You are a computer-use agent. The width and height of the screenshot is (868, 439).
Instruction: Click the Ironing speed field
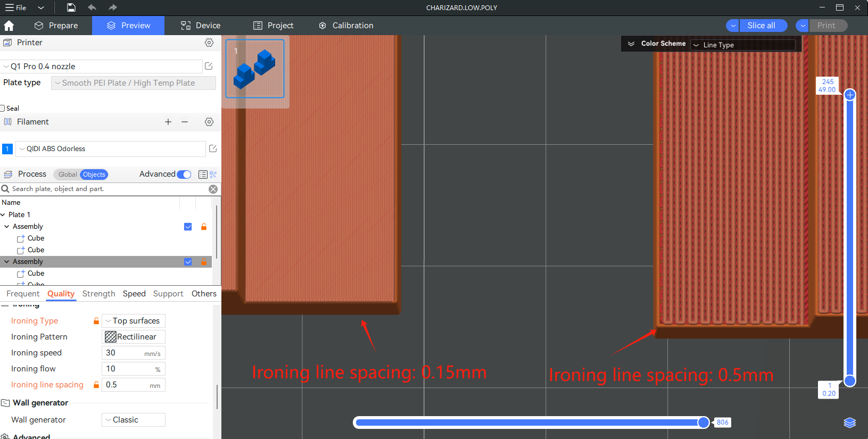(x=134, y=353)
